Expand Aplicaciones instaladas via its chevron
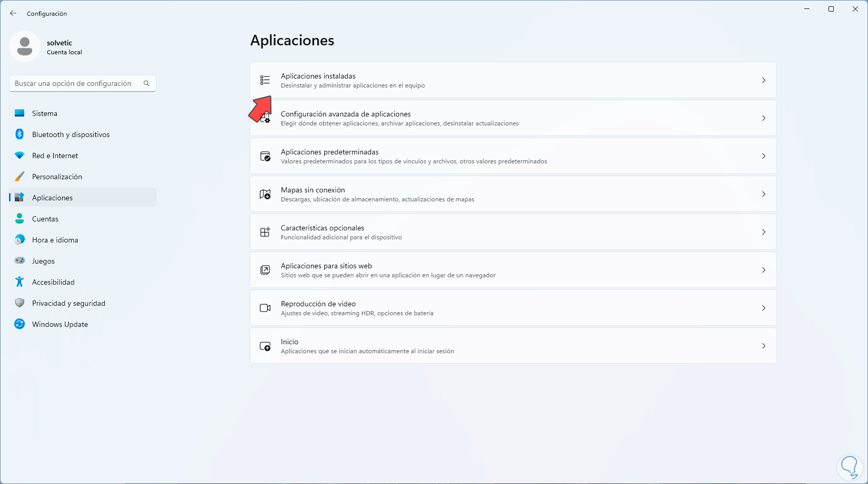Screen dimensions: 868x484 pyautogui.click(x=763, y=80)
